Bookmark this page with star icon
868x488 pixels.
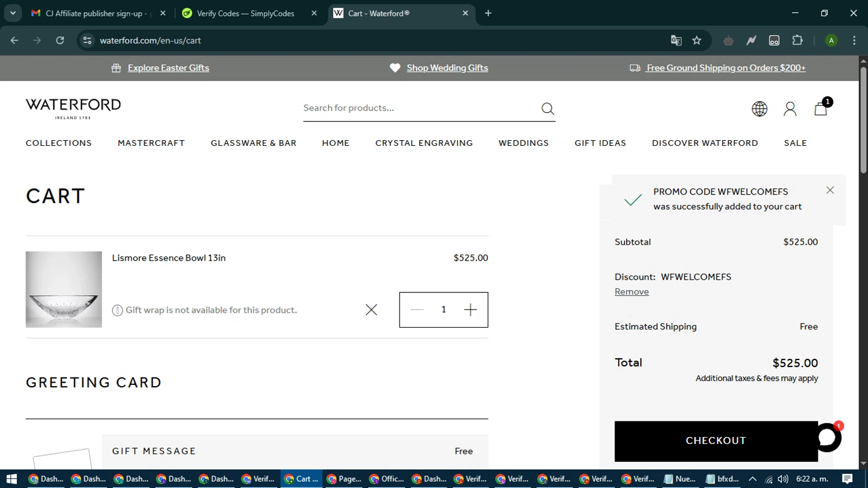697,41
